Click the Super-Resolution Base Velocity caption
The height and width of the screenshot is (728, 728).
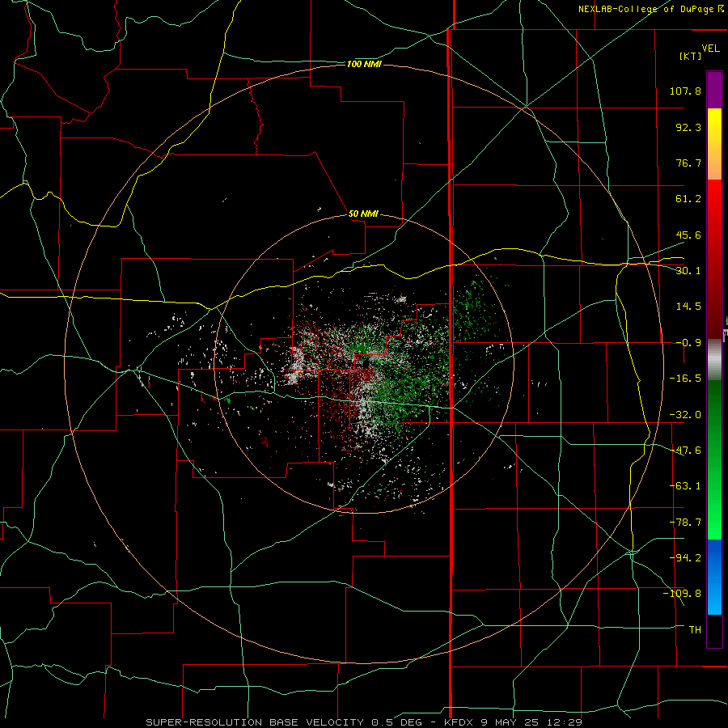[364, 722]
